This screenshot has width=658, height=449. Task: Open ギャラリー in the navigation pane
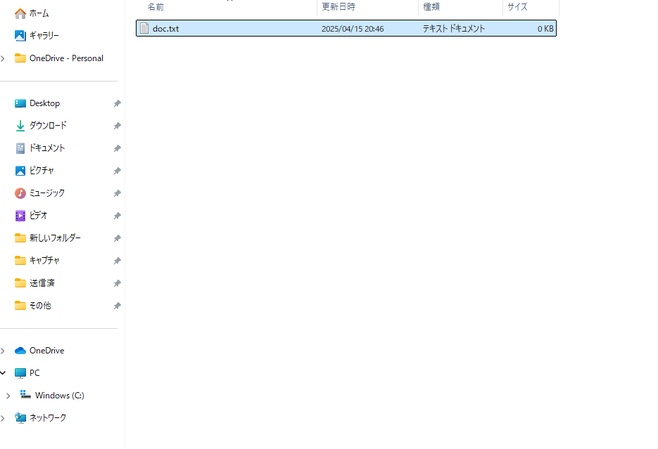click(x=44, y=36)
